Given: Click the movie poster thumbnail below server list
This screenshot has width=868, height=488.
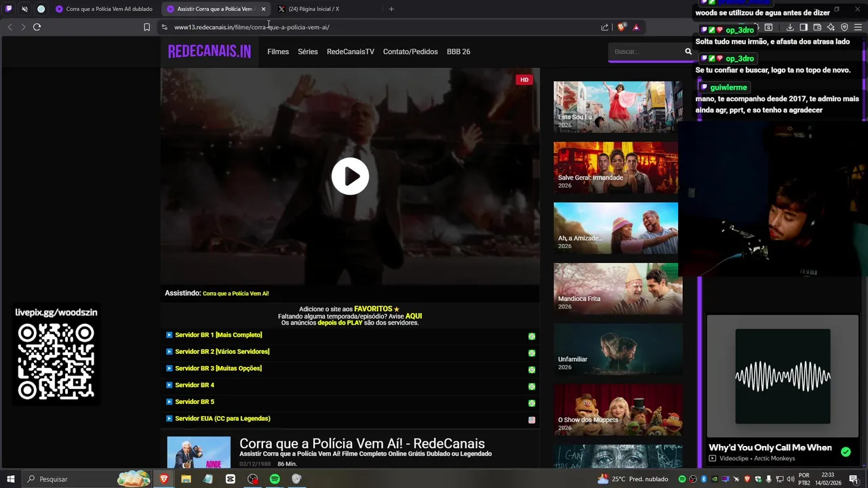Looking at the screenshot, I should [x=199, y=452].
